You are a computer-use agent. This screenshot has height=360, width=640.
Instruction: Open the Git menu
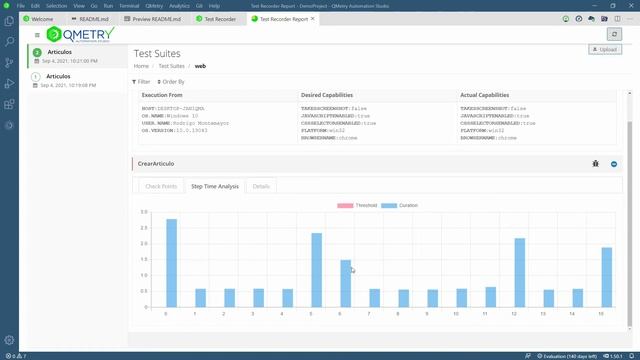(x=199, y=6)
